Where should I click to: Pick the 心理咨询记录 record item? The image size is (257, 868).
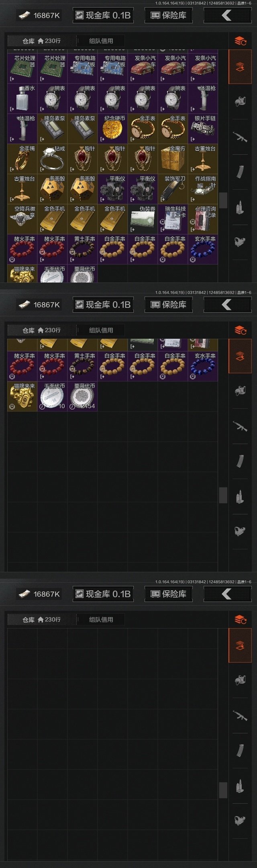[203, 219]
